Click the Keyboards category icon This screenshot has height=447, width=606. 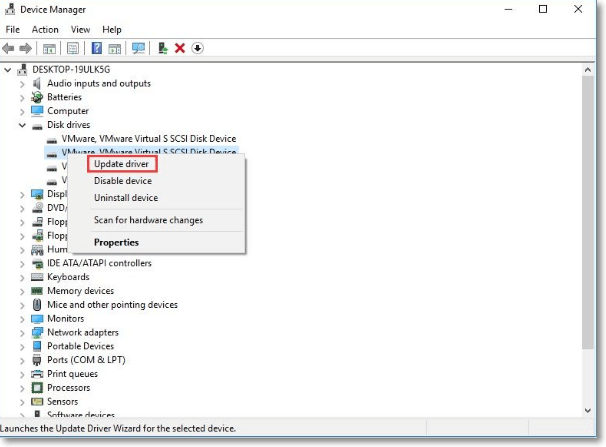37,277
